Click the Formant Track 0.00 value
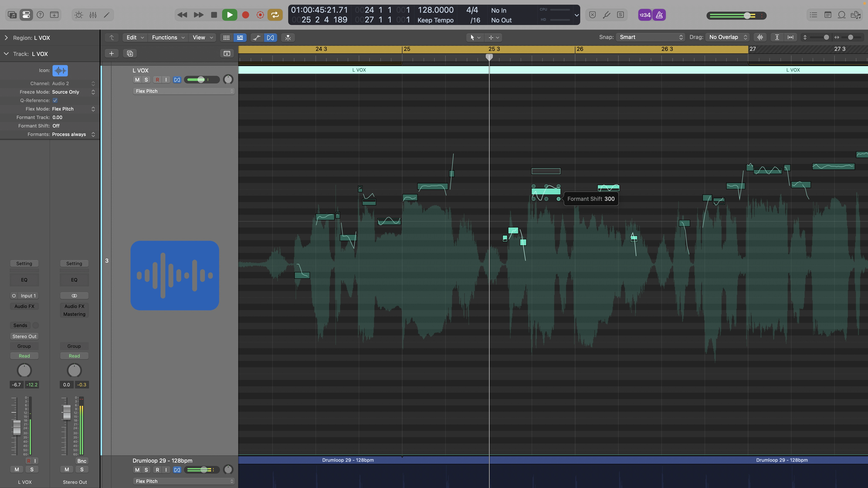 [x=57, y=118]
